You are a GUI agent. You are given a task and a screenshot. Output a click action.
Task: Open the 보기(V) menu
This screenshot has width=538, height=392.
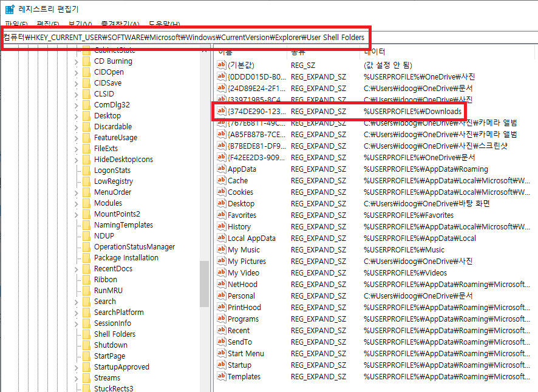(x=80, y=24)
